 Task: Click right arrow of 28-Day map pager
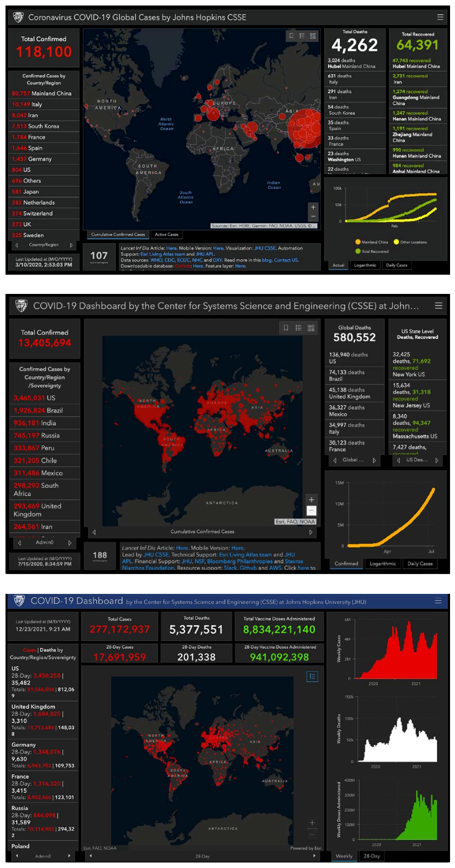tap(314, 855)
